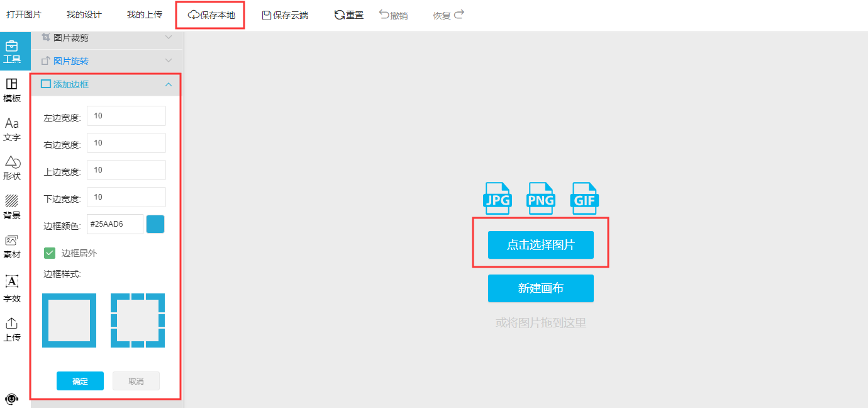
Task: Open the 我的上传 menu item
Action: pyautogui.click(x=145, y=14)
